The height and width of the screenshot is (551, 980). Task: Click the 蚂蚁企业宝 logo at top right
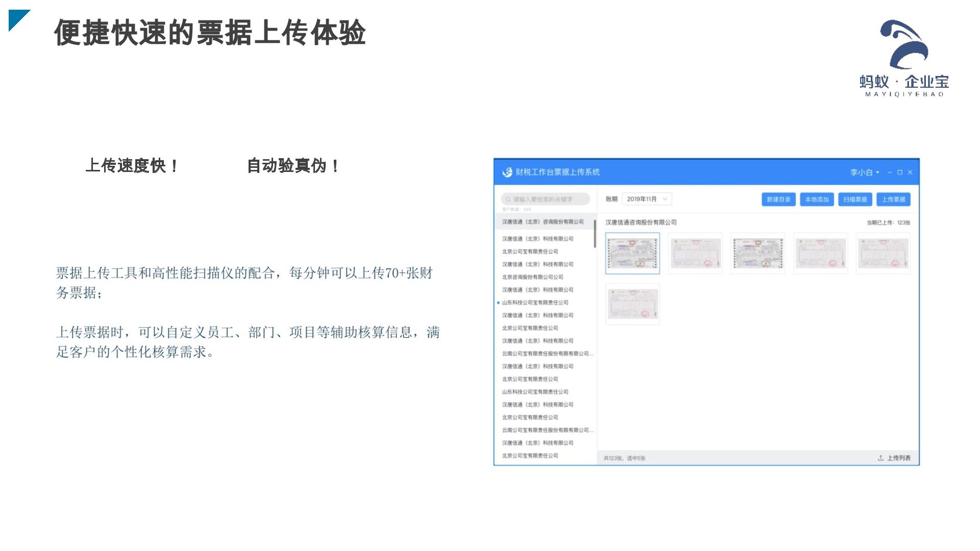[x=904, y=58]
